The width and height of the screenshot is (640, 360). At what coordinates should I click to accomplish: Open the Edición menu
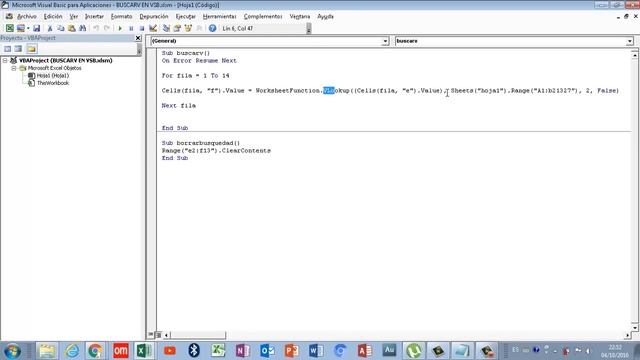tap(53, 16)
